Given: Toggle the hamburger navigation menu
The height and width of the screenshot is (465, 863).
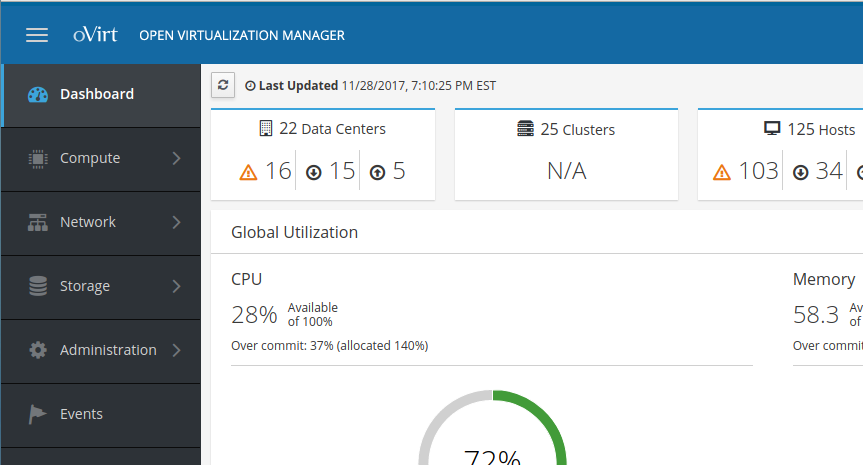Looking at the screenshot, I should click(x=37, y=35).
